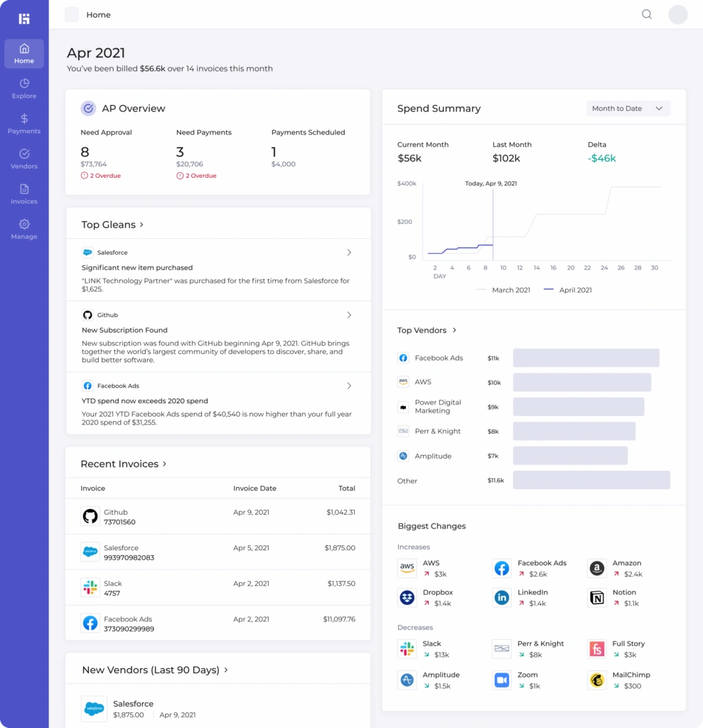Open the user avatar profile menu
703x728 pixels.
point(678,14)
